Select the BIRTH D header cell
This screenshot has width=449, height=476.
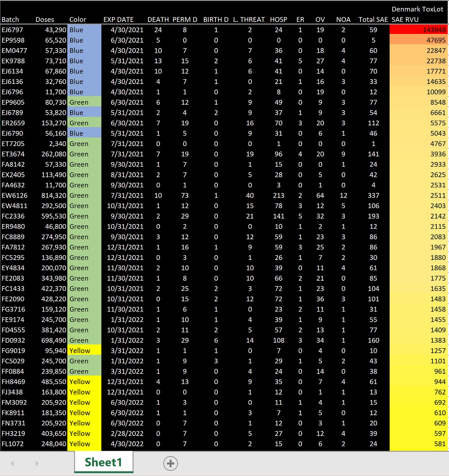point(216,19)
